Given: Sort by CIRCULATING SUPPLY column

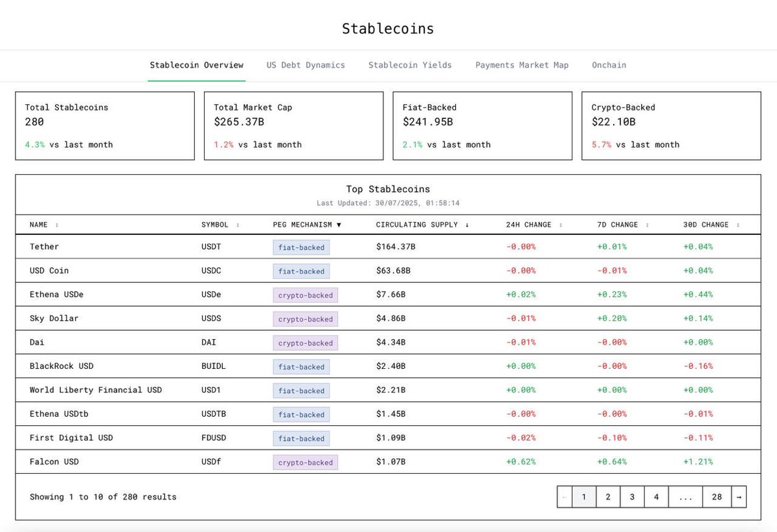Looking at the screenshot, I should [422, 225].
